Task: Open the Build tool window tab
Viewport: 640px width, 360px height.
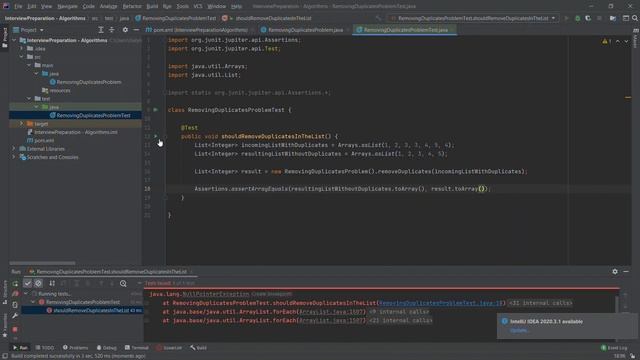Action: coord(198,348)
